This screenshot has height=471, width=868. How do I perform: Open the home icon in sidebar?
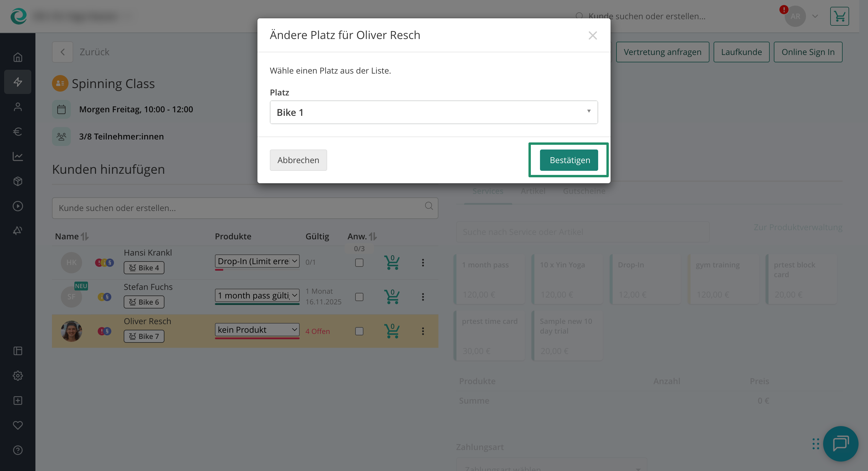(17, 57)
